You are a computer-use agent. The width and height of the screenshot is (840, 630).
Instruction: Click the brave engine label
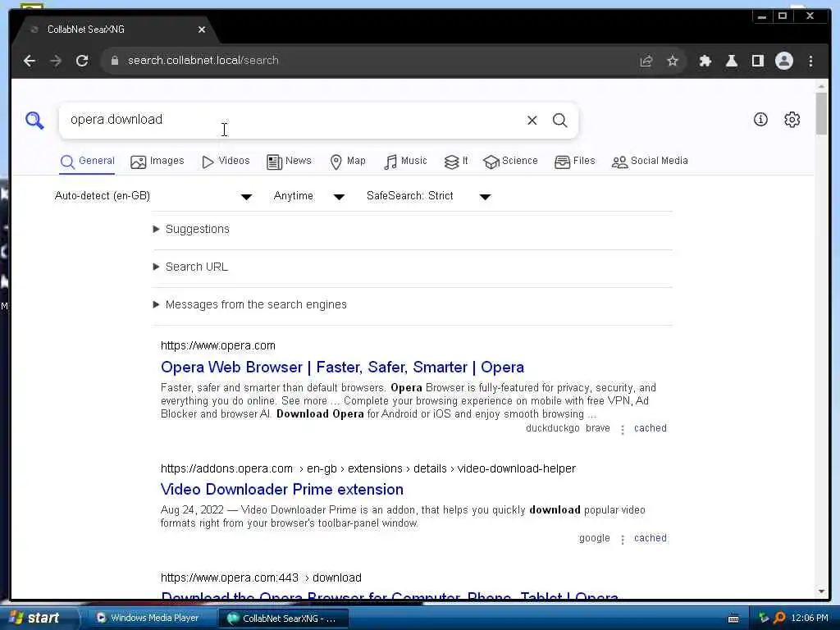(598, 428)
